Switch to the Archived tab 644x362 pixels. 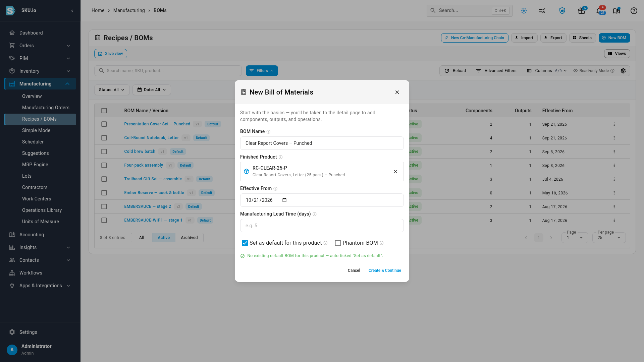tap(189, 238)
